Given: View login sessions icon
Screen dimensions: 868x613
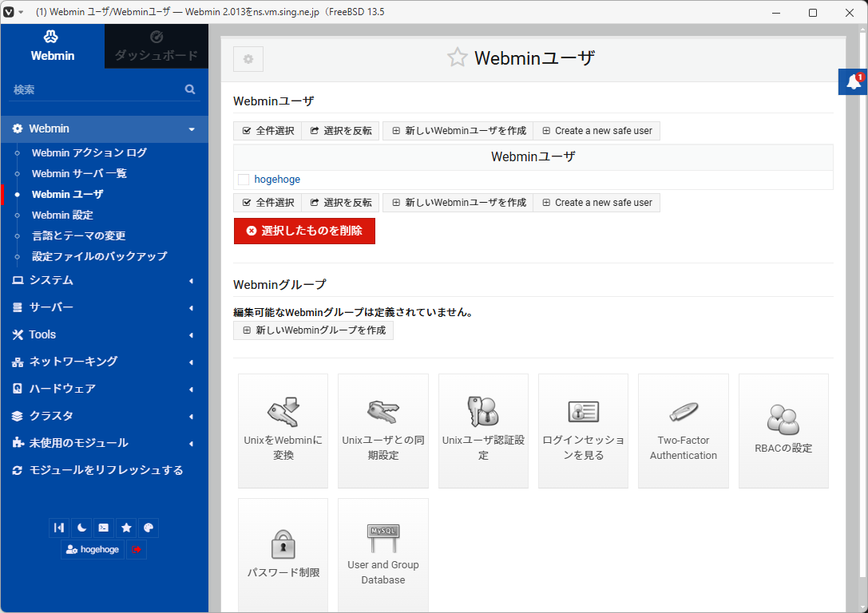Looking at the screenshot, I should point(584,431).
